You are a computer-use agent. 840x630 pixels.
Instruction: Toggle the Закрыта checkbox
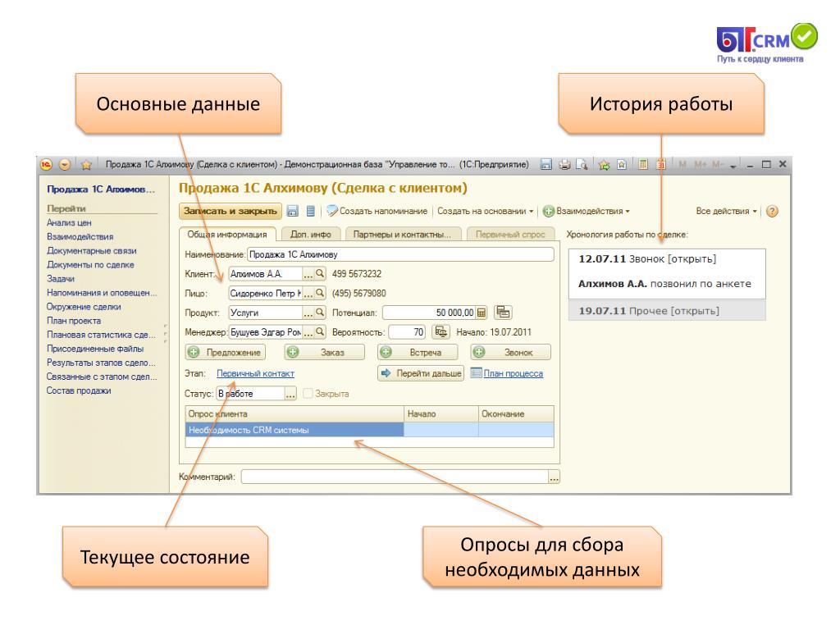coord(308,393)
